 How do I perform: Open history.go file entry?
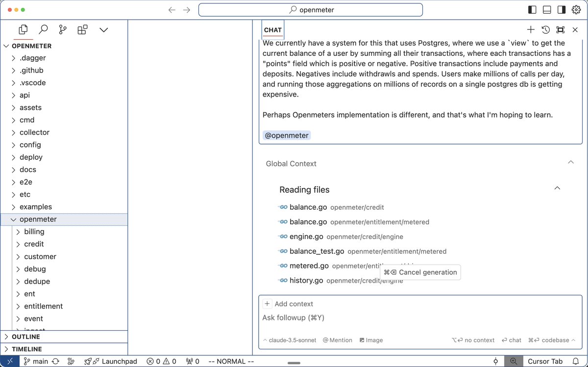pos(306,281)
